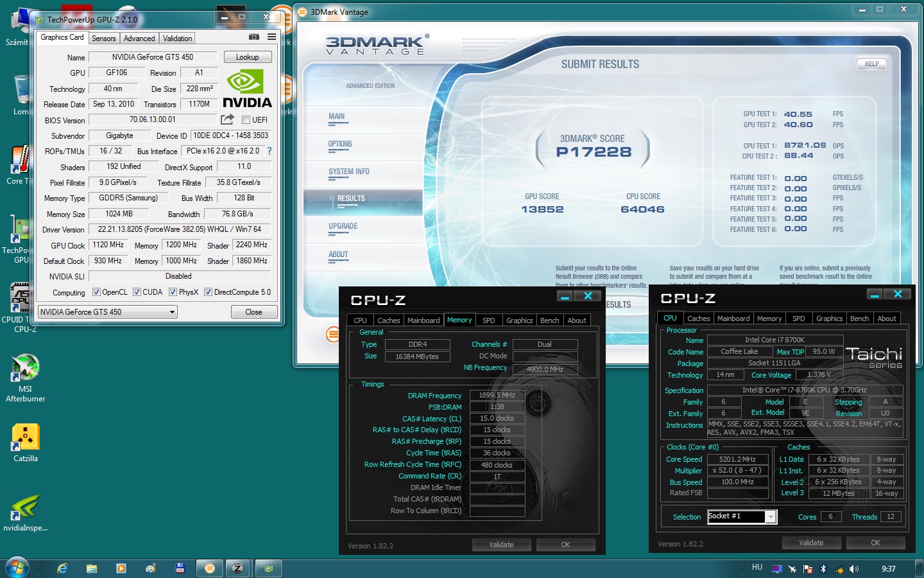Screen dimensions: 924x578
Task: Select UPGRADE in 3DMark Vantage menu
Action: [x=343, y=226]
